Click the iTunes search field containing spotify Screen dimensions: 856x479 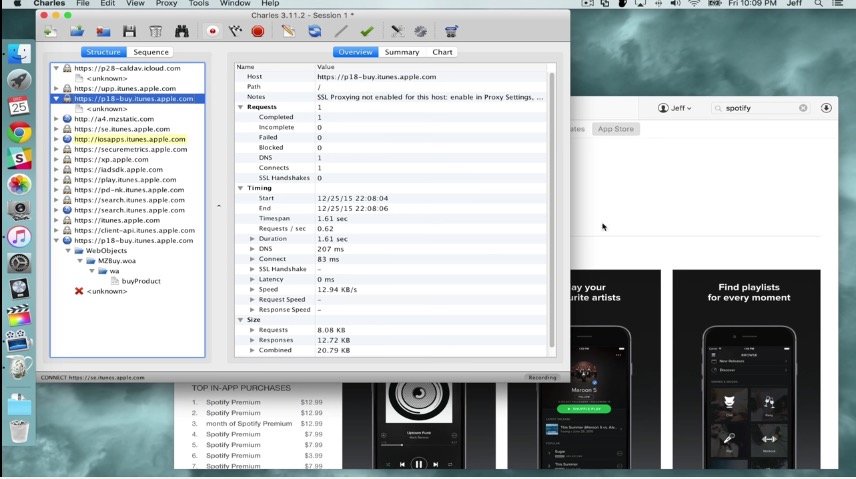point(760,108)
